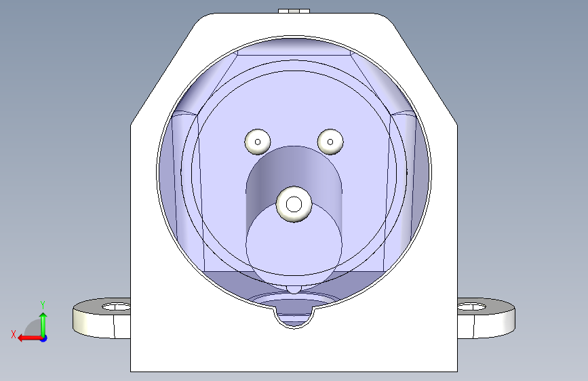Select the upper-right round pin inside the bore
588x381 pixels.
pyautogui.click(x=330, y=142)
